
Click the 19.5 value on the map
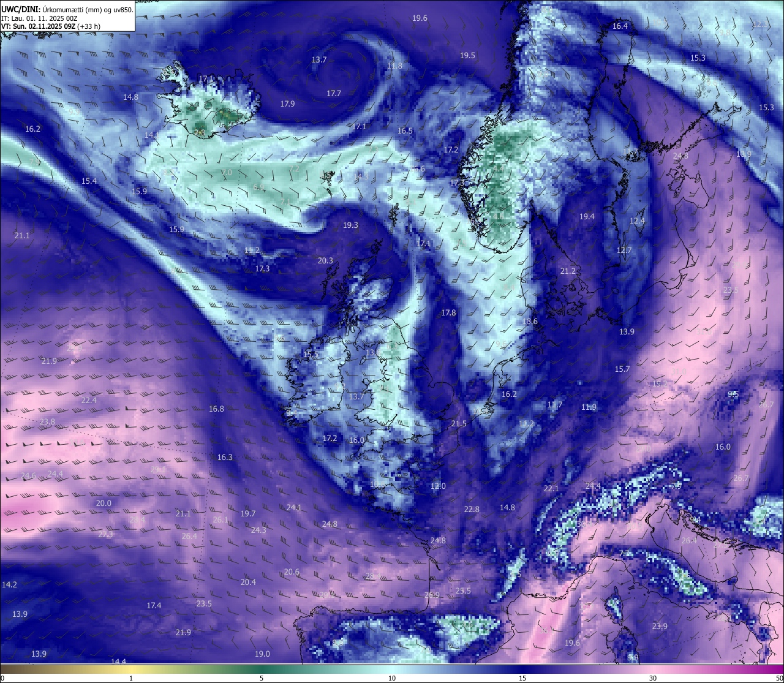pos(467,55)
